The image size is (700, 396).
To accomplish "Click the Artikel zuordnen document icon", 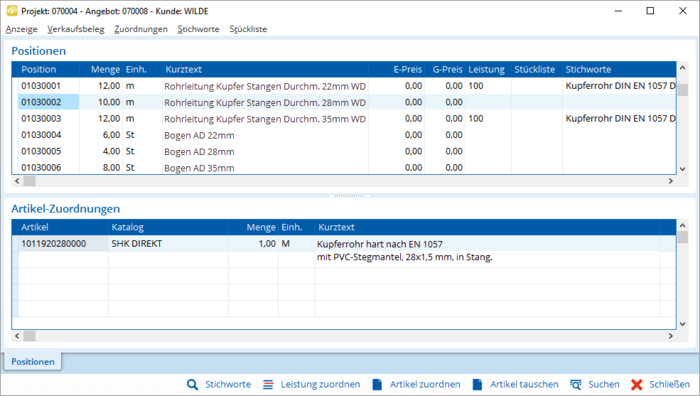I will (x=377, y=384).
